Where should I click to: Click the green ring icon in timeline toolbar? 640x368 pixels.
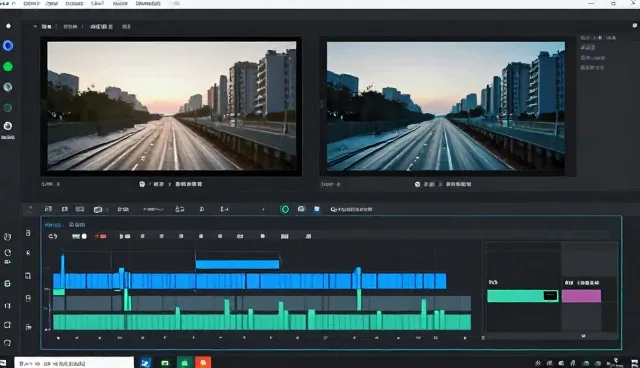[x=285, y=209]
